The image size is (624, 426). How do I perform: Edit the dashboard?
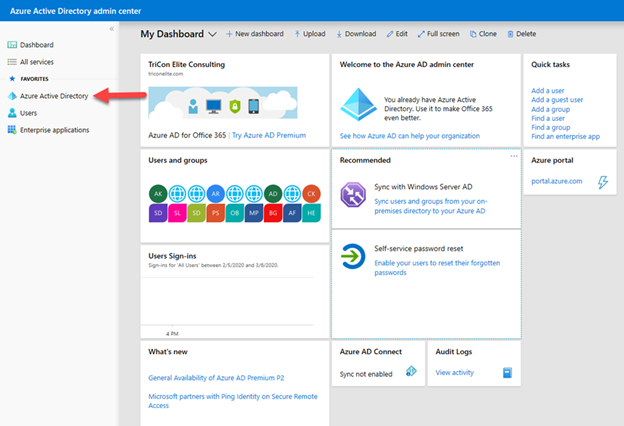coord(397,34)
